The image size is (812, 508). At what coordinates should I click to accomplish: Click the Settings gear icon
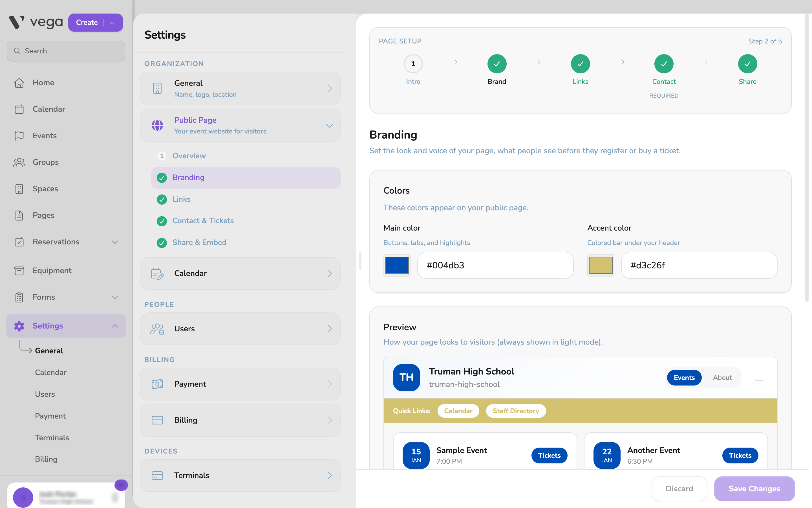19,326
